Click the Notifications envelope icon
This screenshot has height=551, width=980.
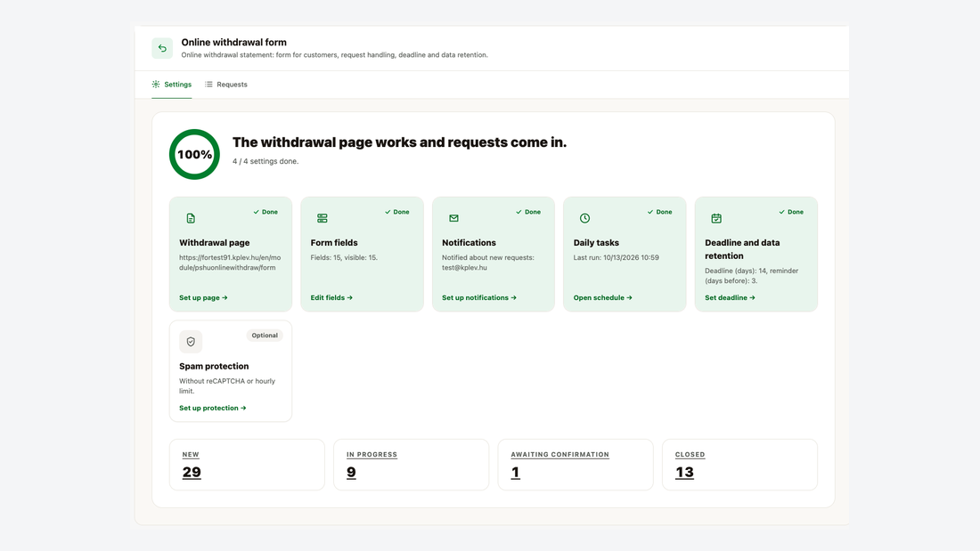(453, 218)
